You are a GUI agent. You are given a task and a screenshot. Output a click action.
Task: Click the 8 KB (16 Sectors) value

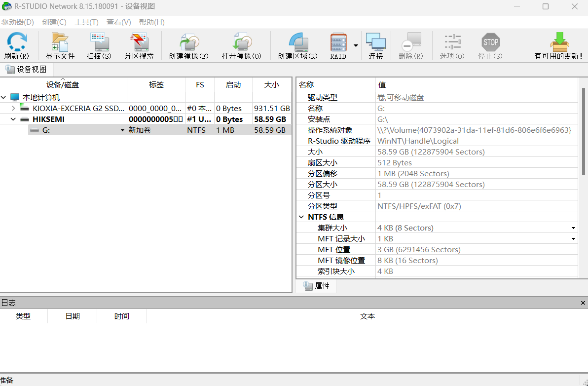point(407,261)
